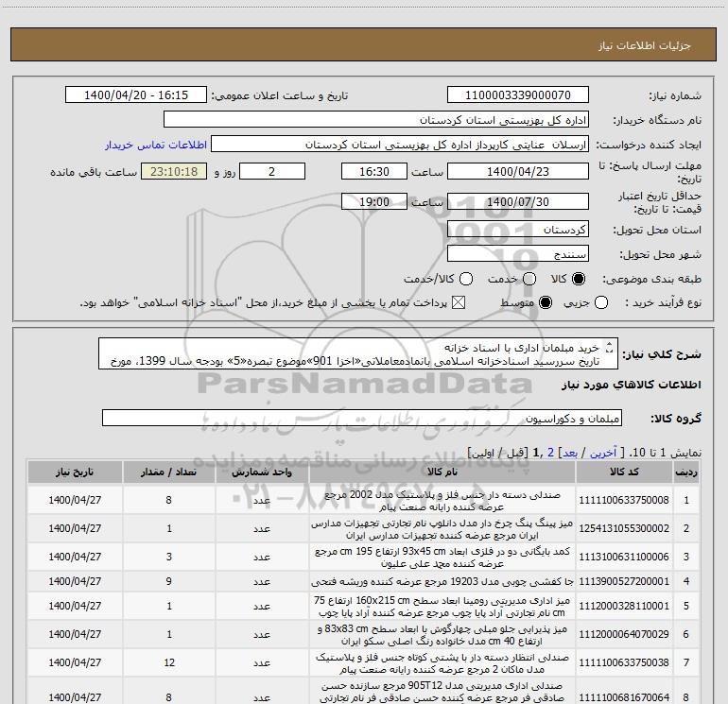Click the delivery city field سنندج
This screenshot has width=728, height=704.
(518, 253)
